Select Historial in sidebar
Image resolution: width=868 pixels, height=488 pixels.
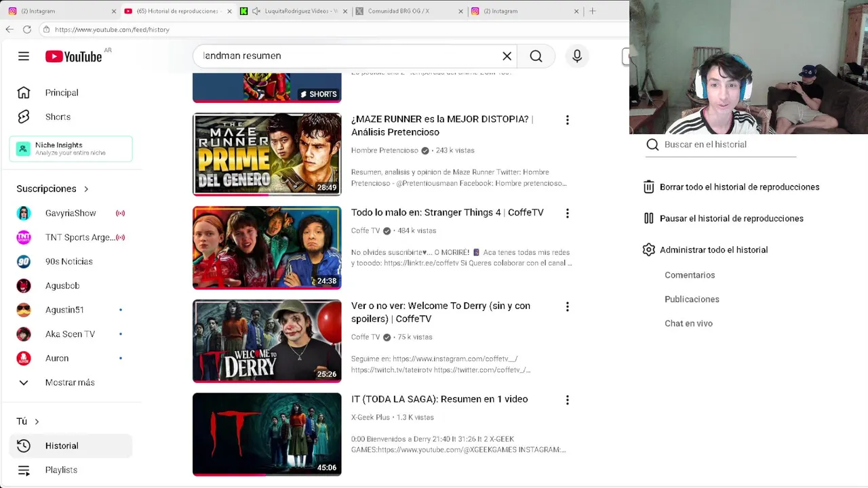[x=71, y=445]
